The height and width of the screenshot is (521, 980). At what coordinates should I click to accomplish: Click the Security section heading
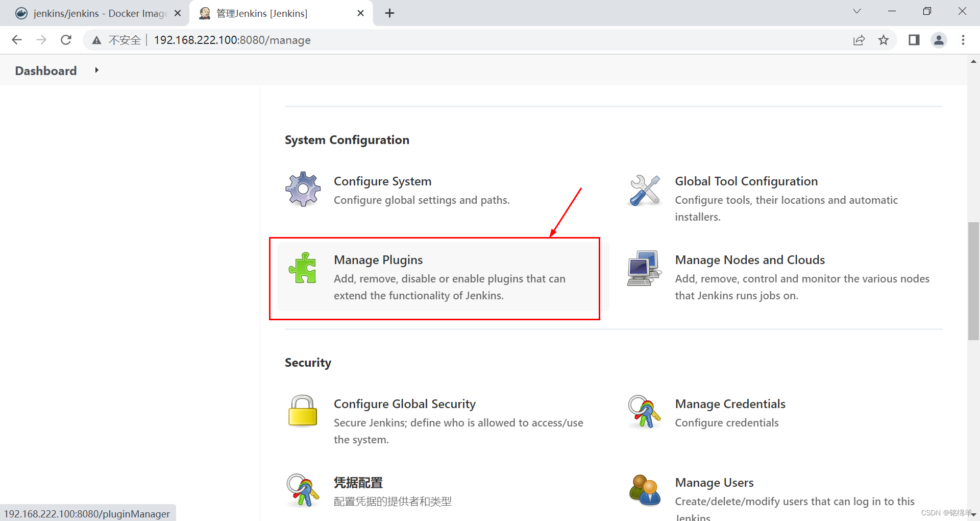click(308, 363)
